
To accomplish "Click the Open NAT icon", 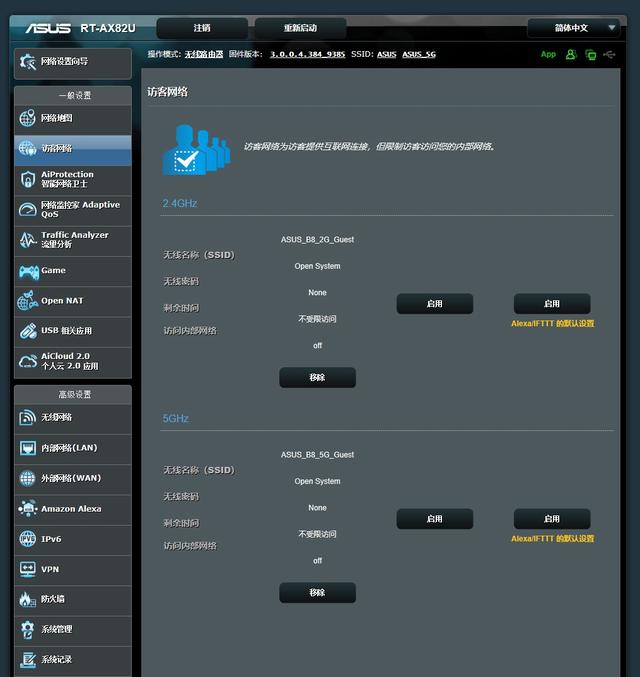I will pyautogui.click(x=27, y=301).
